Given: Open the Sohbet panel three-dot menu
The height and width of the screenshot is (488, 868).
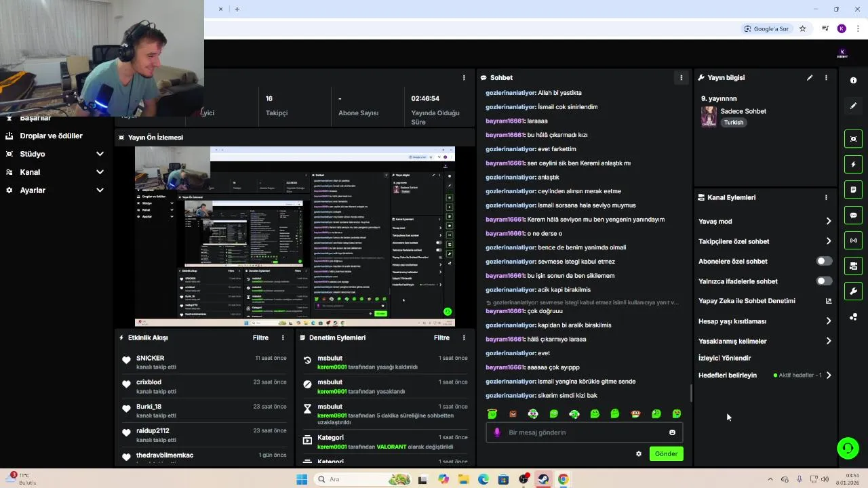Looking at the screenshot, I should coord(682,78).
